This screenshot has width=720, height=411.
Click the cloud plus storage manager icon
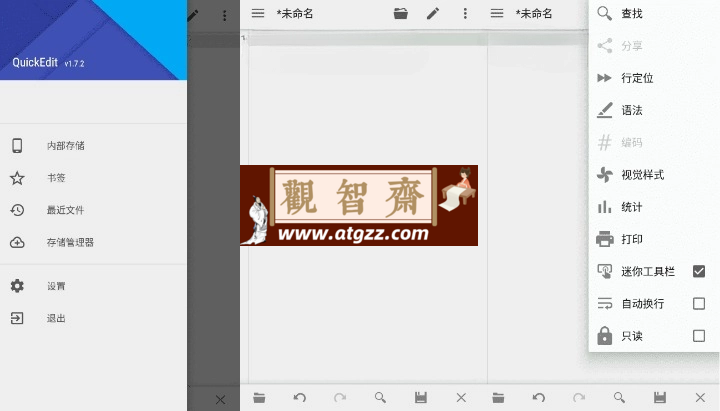17,242
